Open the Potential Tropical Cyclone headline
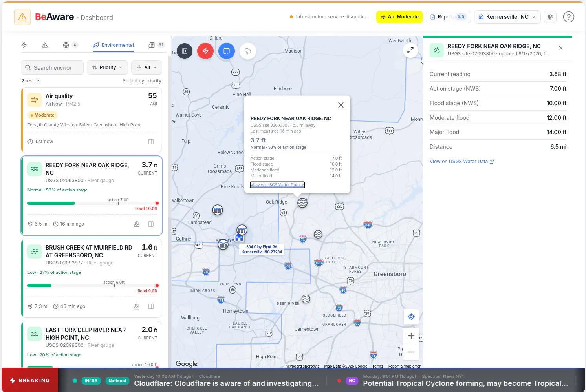586x392 pixels. coord(465,383)
